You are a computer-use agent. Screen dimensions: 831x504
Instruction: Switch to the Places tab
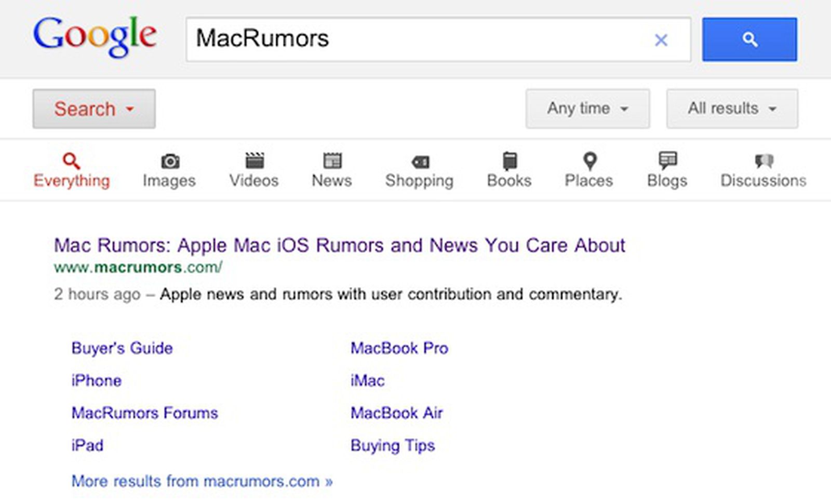coord(589,170)
